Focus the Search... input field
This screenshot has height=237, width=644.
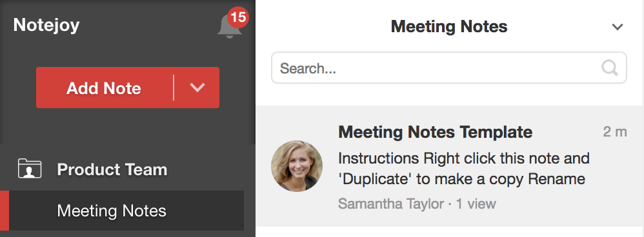[x=449, y=68]
